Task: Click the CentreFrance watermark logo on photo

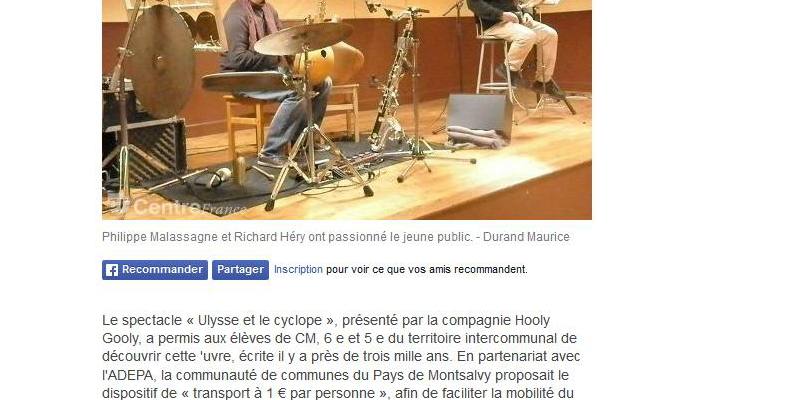Action: pyautogui.click(x=177, y=207)
